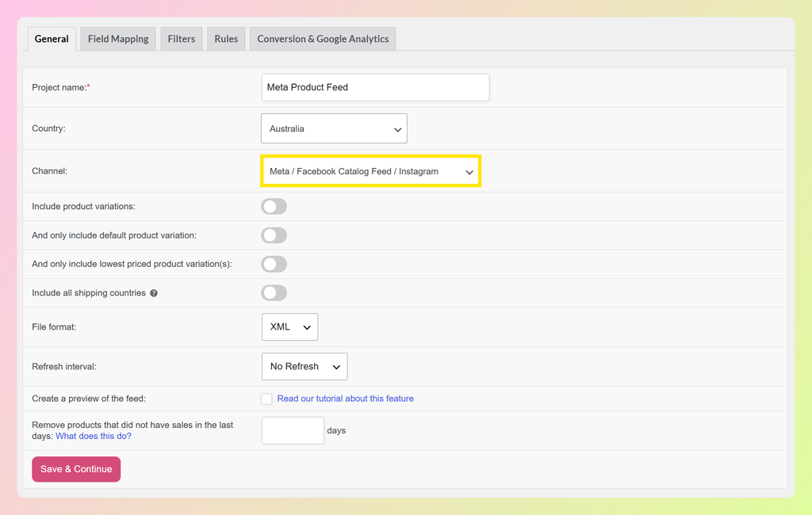Screen dimensions: 812x515
Task: Click the Project name input field
Action: pos(375,87)
